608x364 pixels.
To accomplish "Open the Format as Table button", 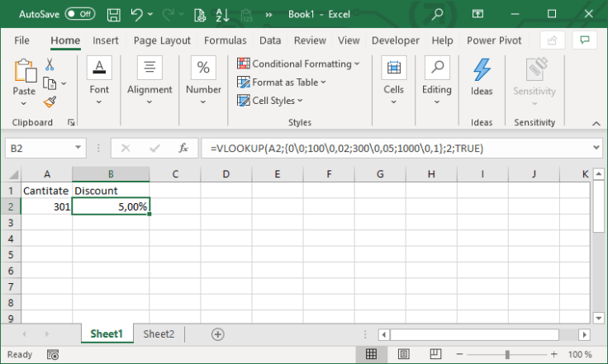I will (282, 82).
